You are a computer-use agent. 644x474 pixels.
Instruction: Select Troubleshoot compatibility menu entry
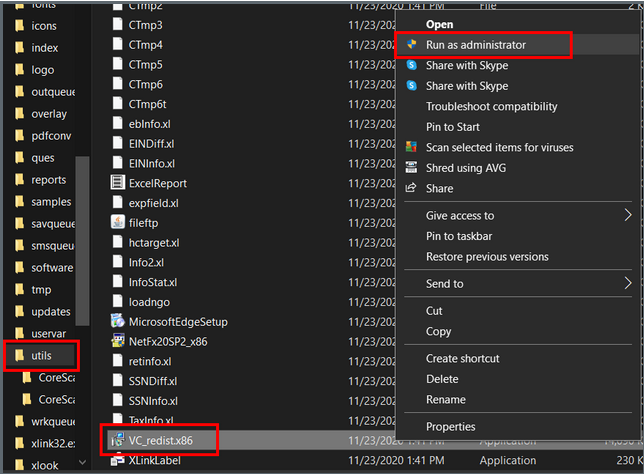(x=491, y=106)
